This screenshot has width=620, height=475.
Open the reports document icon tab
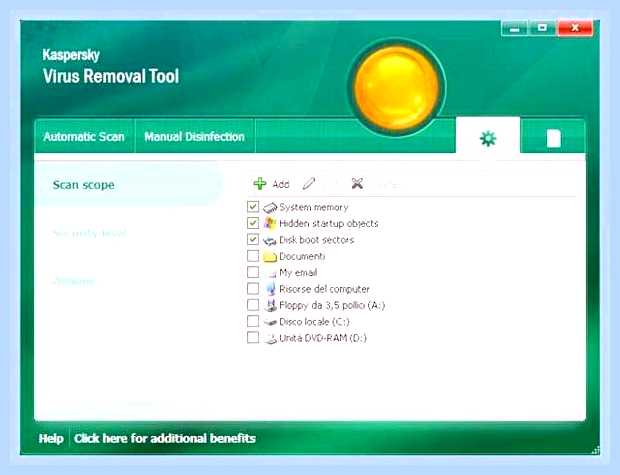pyautogui.click(x=553, y=138)
